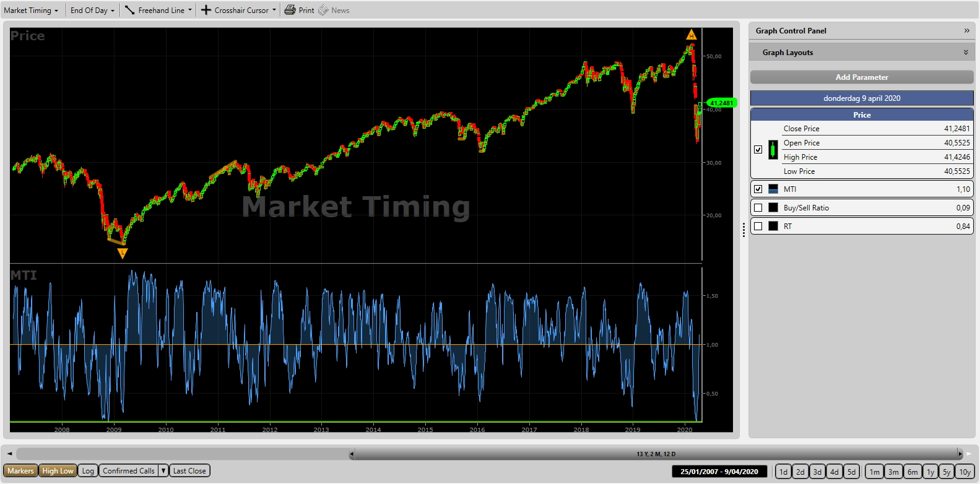Select the 1m time range

pos(874,472)
